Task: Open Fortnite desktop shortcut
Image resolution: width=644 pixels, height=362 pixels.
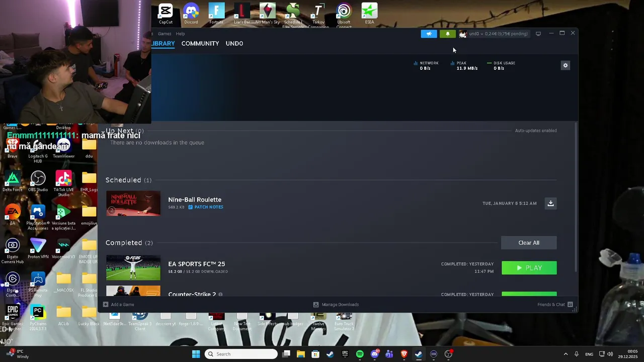Action: point(216,14)
